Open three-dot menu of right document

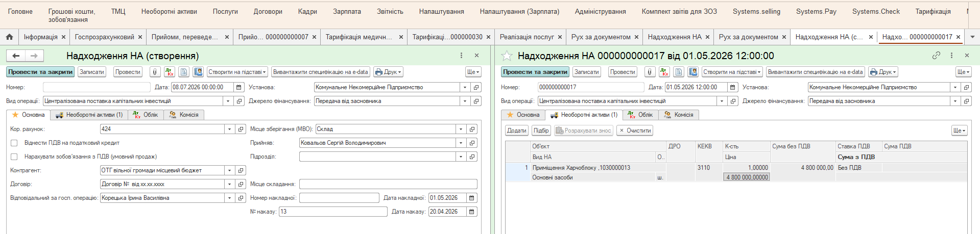tap(951, 55)
